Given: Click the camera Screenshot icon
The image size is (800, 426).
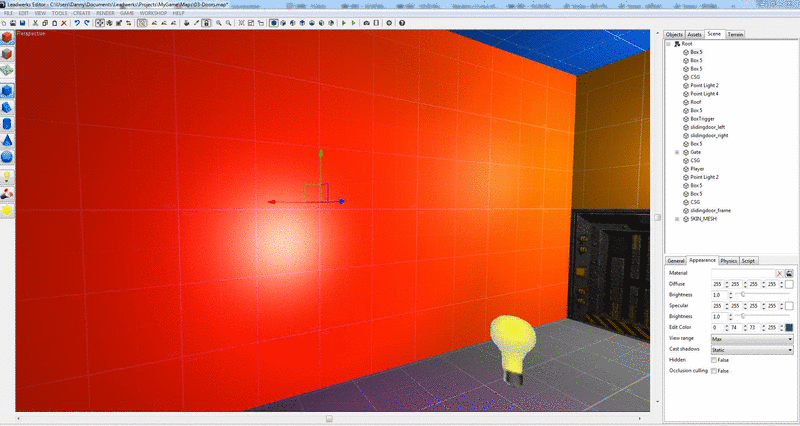Looking at the screenshot, I should point(366,23).
